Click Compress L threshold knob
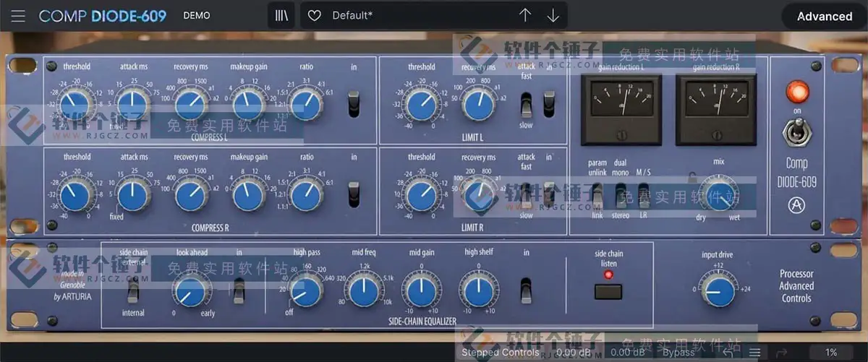Image resolution: width=868 pixels, height=362 pixels. tap(76, 105)
